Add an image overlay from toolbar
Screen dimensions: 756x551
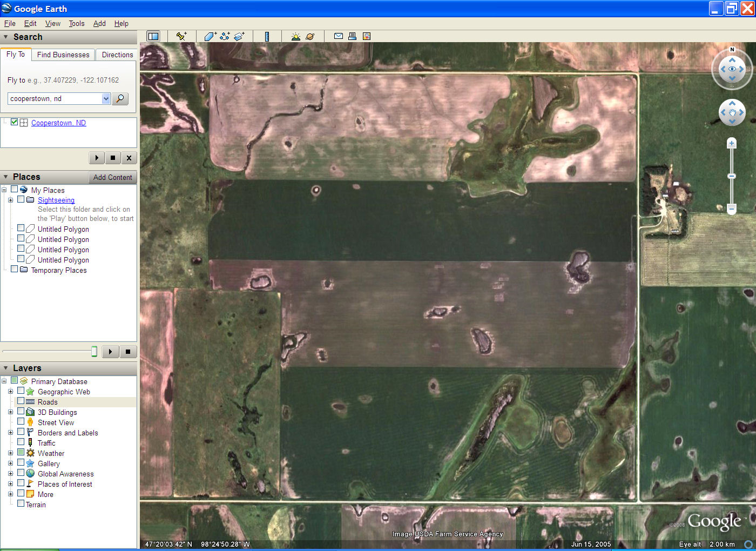pyautogui.click(x=239, y=36)
